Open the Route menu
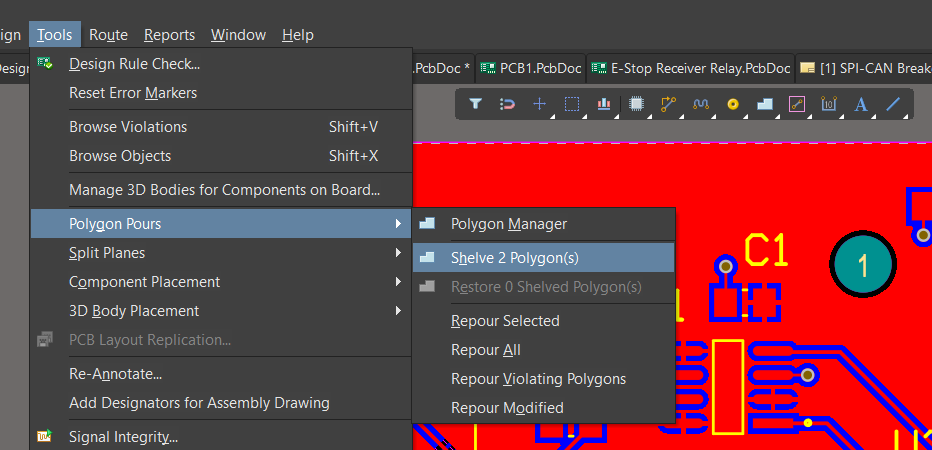 (x=108, y=34)
